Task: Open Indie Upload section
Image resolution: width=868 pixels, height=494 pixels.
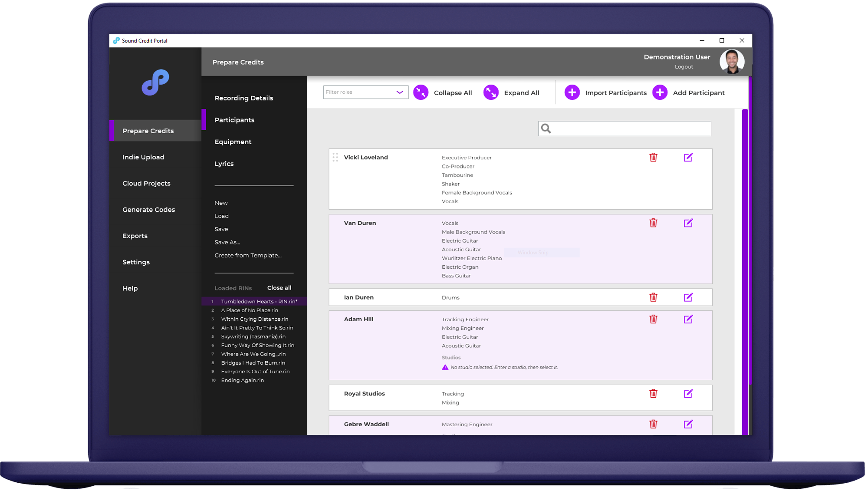Action: coord(144,158)
